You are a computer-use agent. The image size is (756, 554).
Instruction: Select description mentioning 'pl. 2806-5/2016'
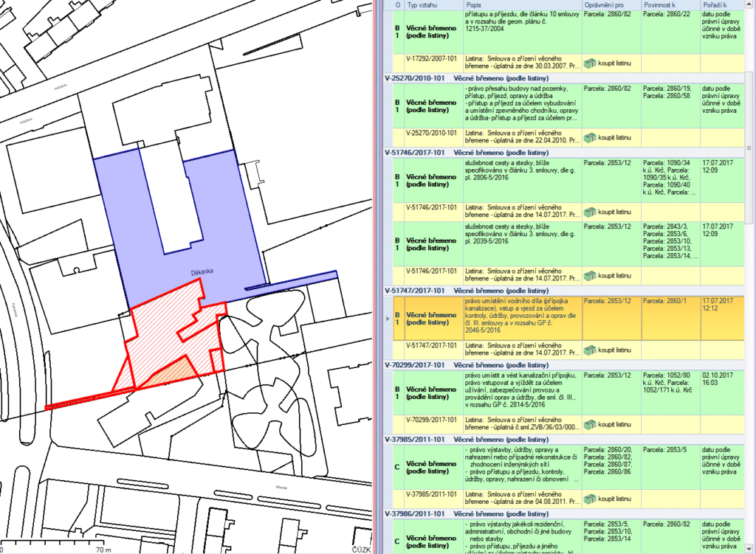pos(523,180)
